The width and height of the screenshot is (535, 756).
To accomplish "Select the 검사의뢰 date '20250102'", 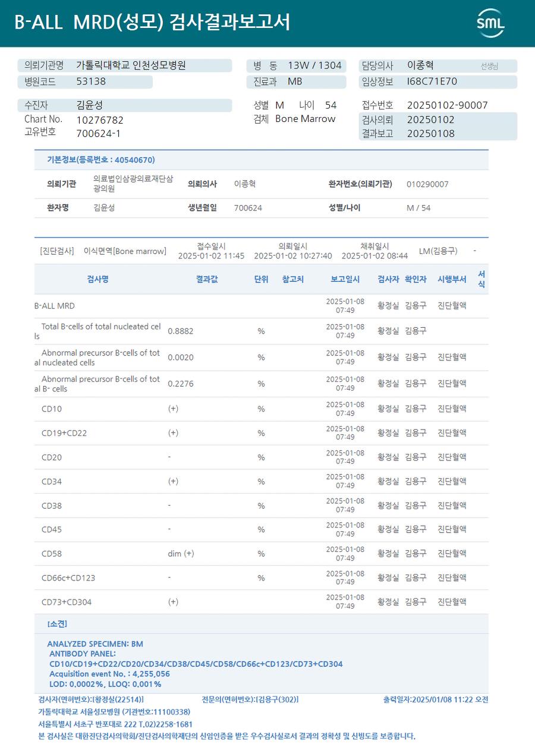I will click(x=431, y=120).
